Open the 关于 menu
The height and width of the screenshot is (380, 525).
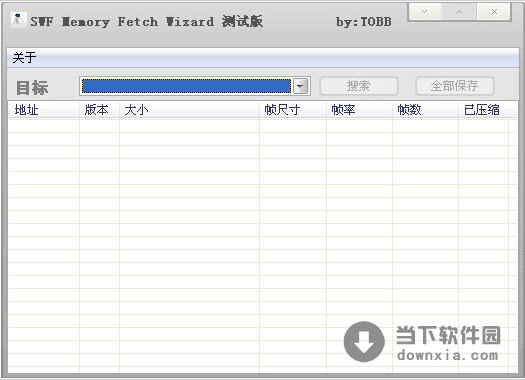24,58
